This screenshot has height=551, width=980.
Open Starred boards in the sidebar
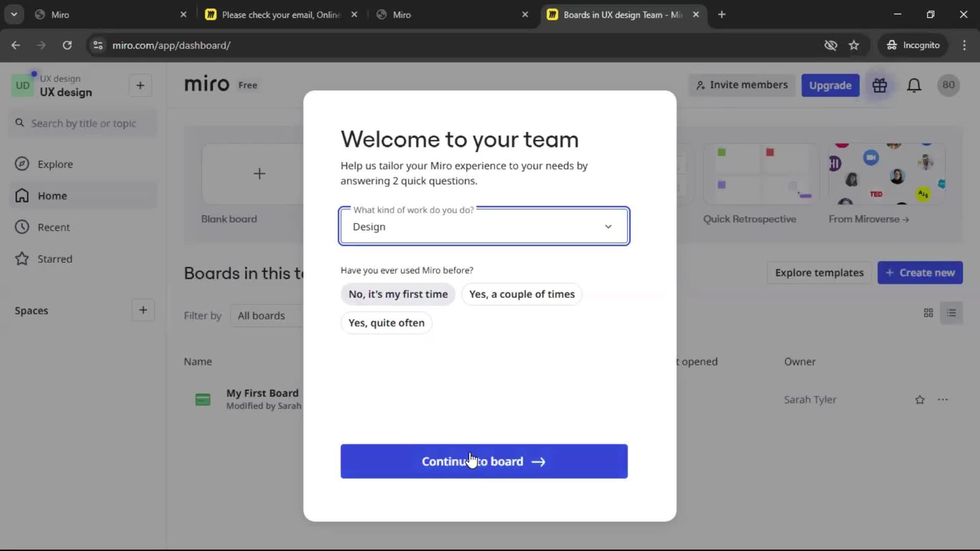tap(83, 259)
